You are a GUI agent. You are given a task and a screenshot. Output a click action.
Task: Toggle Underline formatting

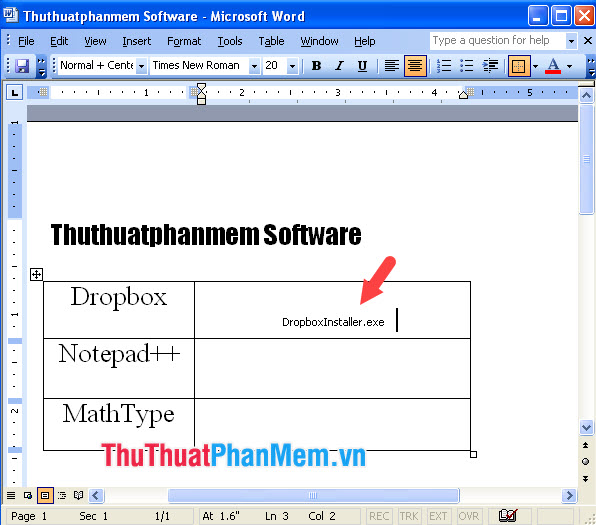coord(363,66)
